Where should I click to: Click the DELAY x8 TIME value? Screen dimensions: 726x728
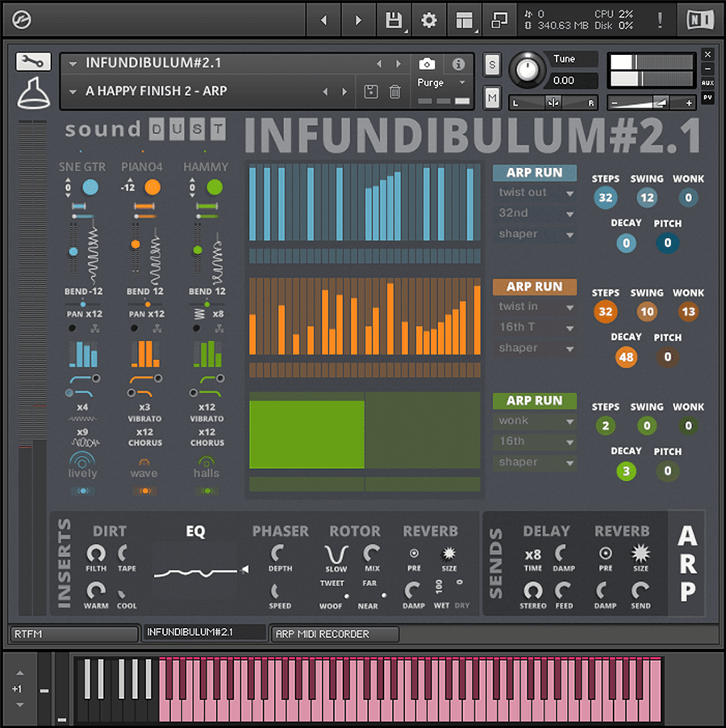(532, 554)
